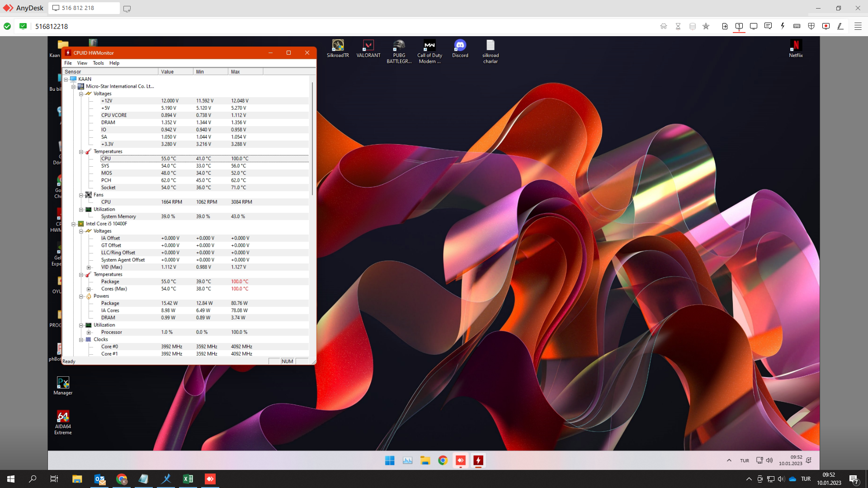Select monitor 1 icon in AnyDesk toolbar
The image size is (868, 488).
click(x=739, y=26)
